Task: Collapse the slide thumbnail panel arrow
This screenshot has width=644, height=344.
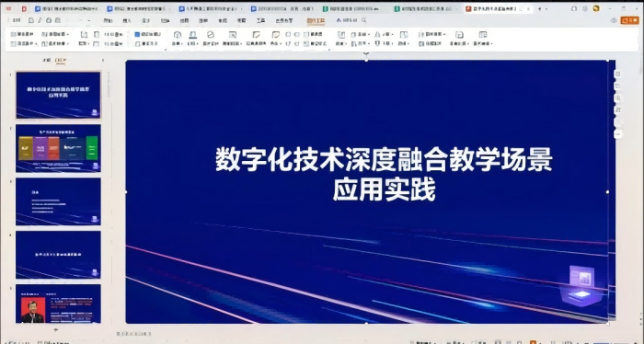Action: (x=103, y=61)
